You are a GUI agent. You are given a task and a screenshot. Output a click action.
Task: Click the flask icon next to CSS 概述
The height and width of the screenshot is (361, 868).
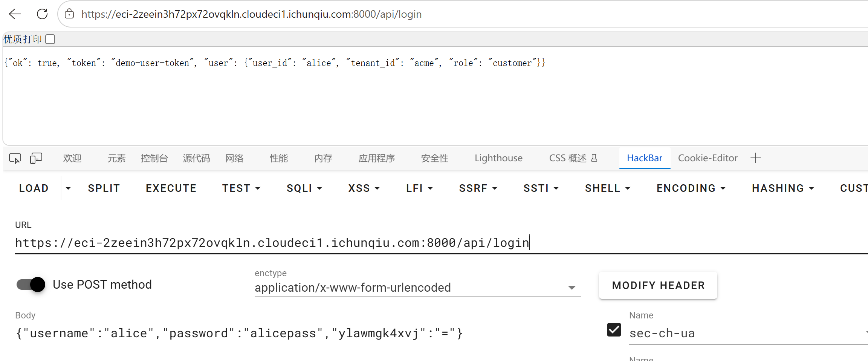point(594,158)
